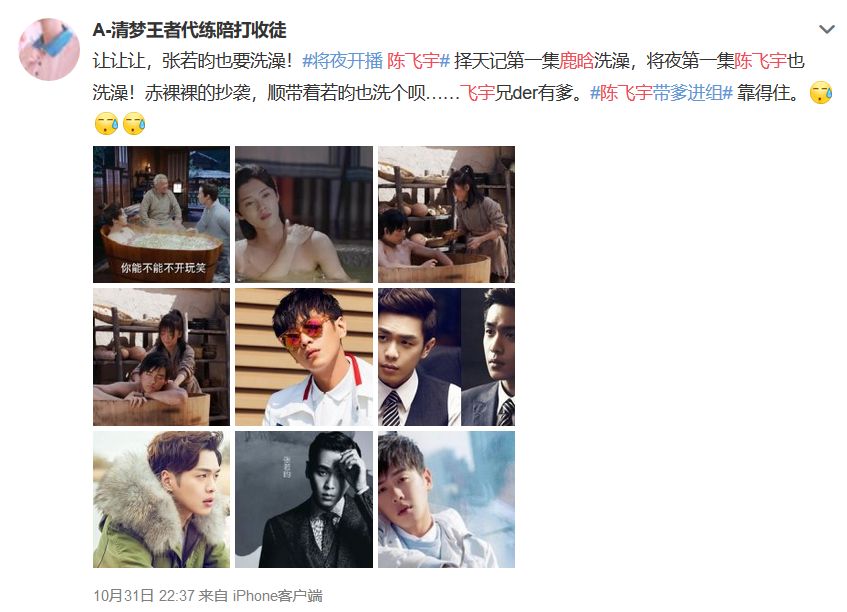This screenshot has height=612, width=847.
Task: Click the poster's round avatar picture
Action: click(49, 49)
